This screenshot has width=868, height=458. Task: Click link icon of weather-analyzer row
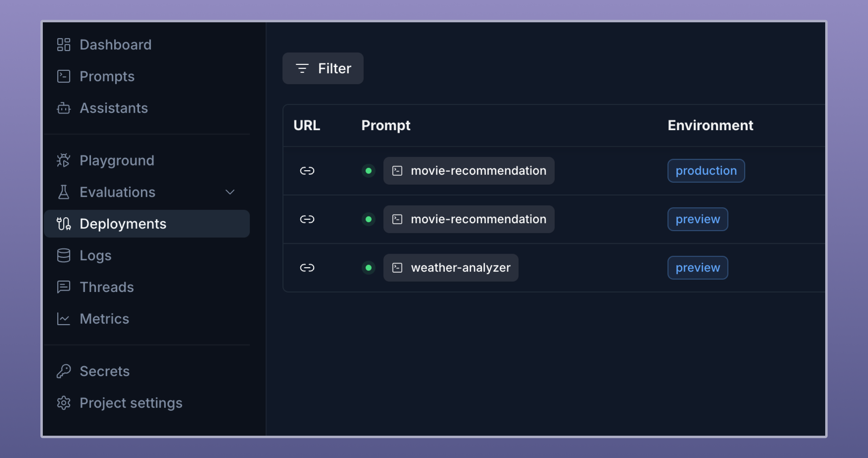tap(307, 268)
